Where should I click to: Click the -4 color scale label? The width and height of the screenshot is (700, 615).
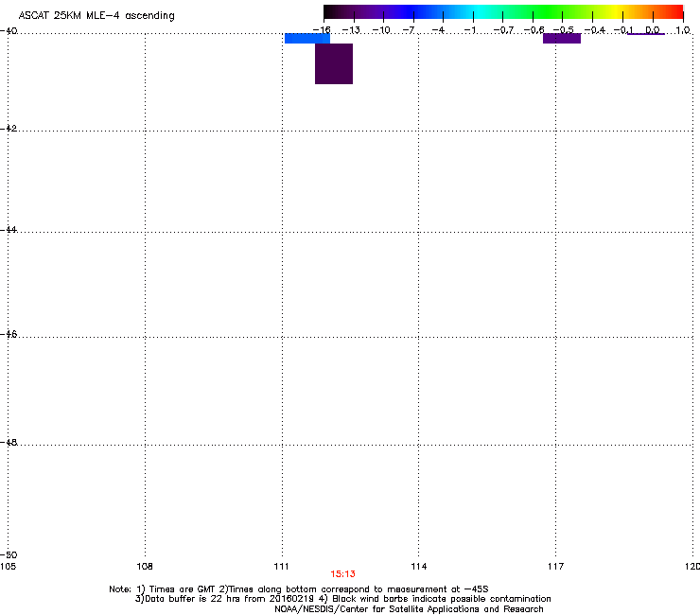click(438, 30)
